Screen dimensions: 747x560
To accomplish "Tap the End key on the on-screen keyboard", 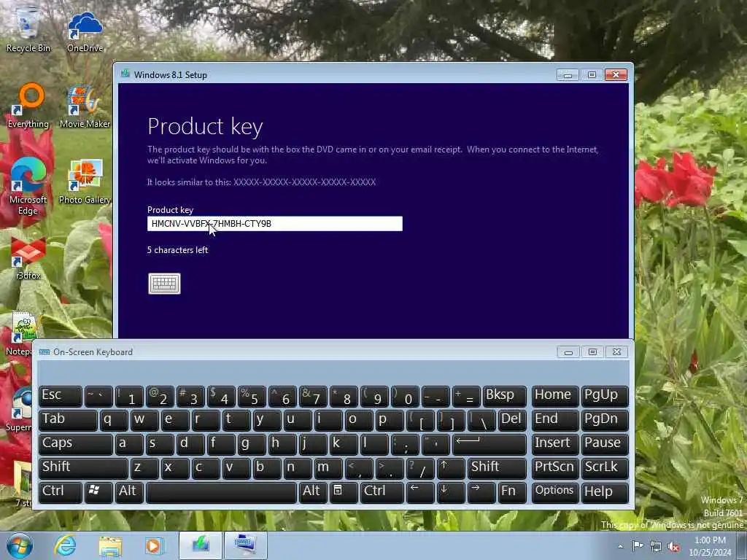I will tap(555, 420).
